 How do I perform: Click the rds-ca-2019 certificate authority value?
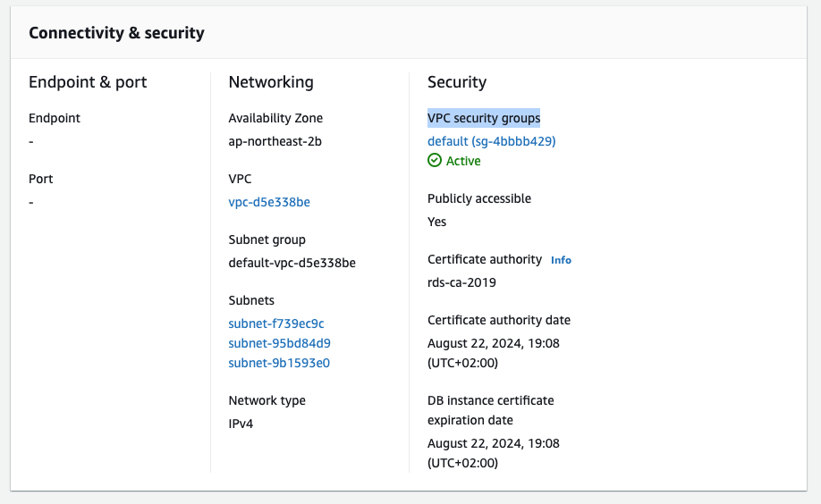coord(461,282)
